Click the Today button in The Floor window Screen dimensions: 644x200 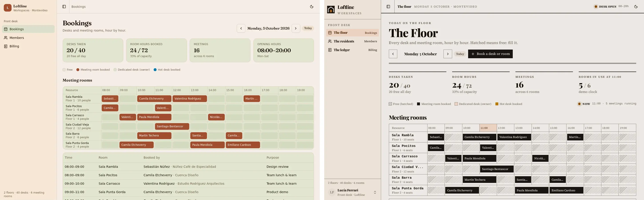460,54
